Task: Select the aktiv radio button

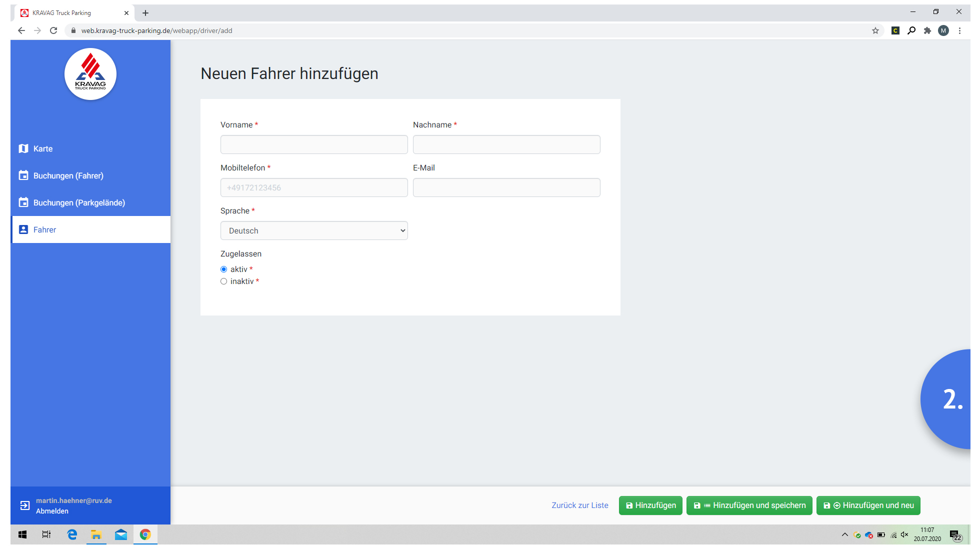Action: [x=224, y=269]
